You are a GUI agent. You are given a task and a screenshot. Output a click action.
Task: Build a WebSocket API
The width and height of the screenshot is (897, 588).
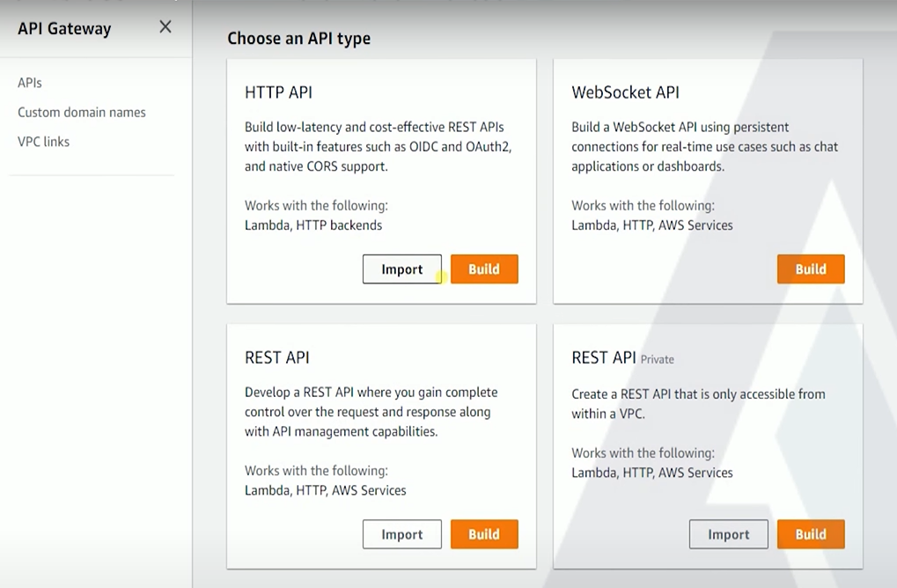[811, 268]
